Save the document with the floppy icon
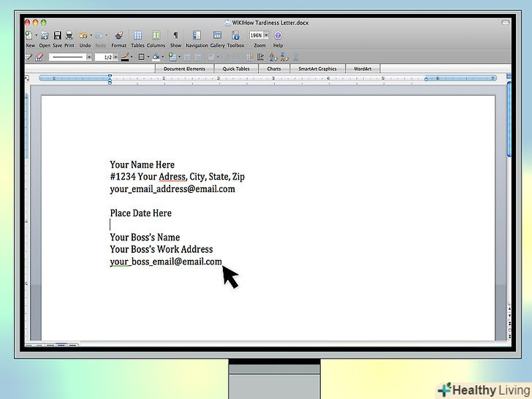 (x=57, y=35)
